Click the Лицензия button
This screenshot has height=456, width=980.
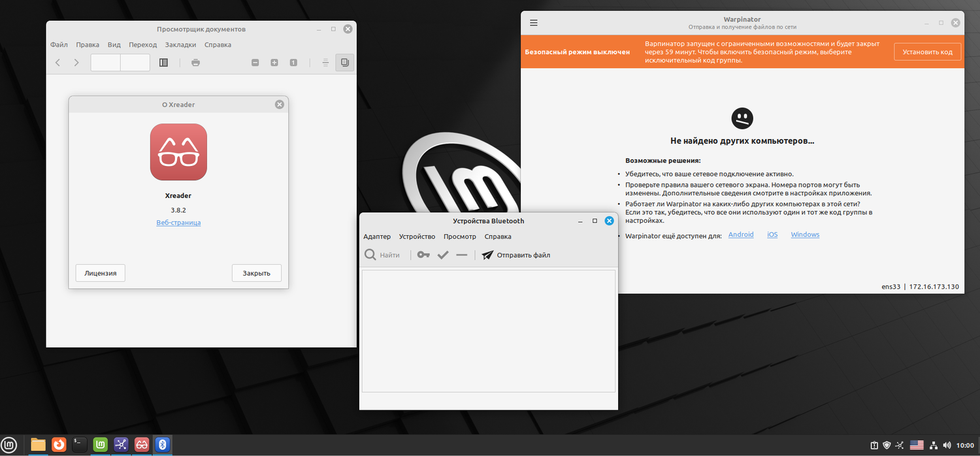point(101,273)
